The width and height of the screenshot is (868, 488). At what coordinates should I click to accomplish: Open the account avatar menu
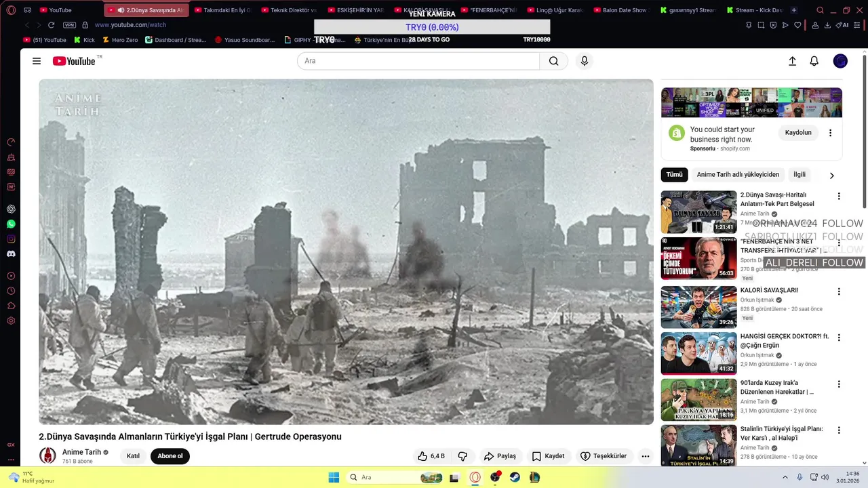coord(840,61)
